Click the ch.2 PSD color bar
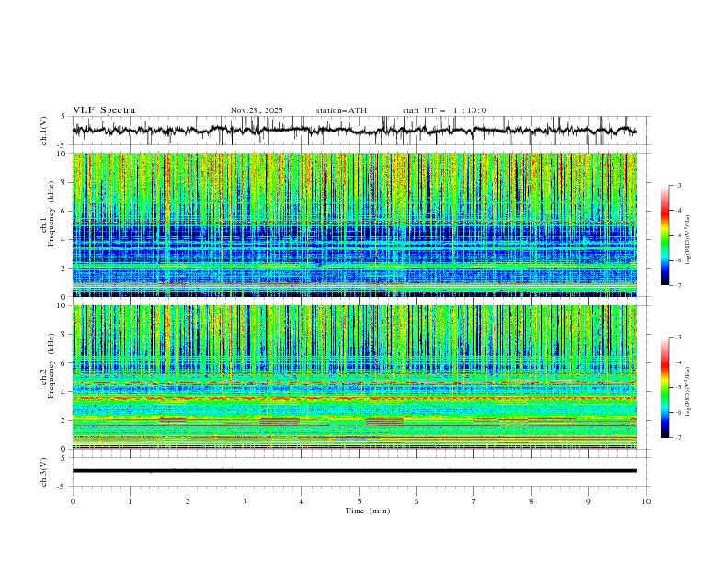Image resolution: width=728 pixels, height=563 pixels. (x=665, y=387)
